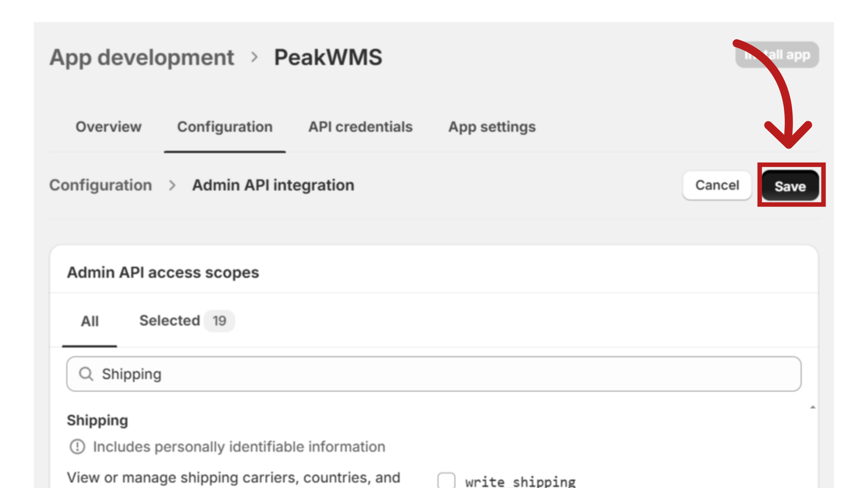Screen dimensions: 868x488
Task: Click the Shipping search field
Action: [x=434, y=374]
